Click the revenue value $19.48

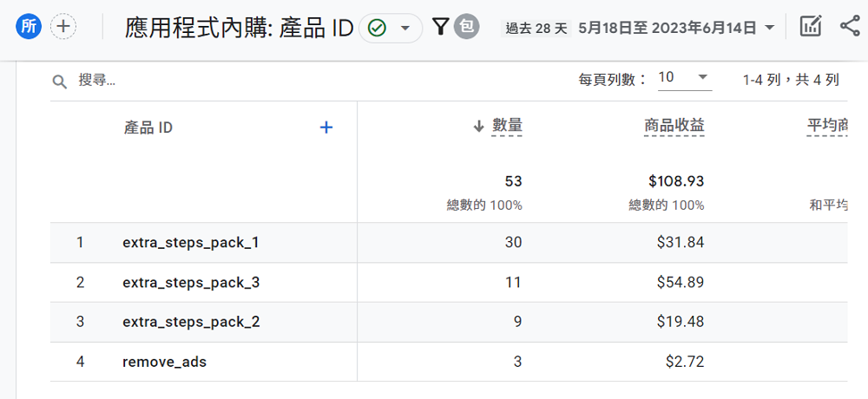pyautogui.click(x=681, y=322)
